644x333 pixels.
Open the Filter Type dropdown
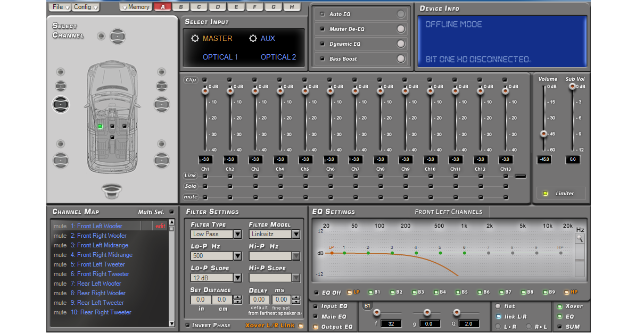tap(237, 234)
